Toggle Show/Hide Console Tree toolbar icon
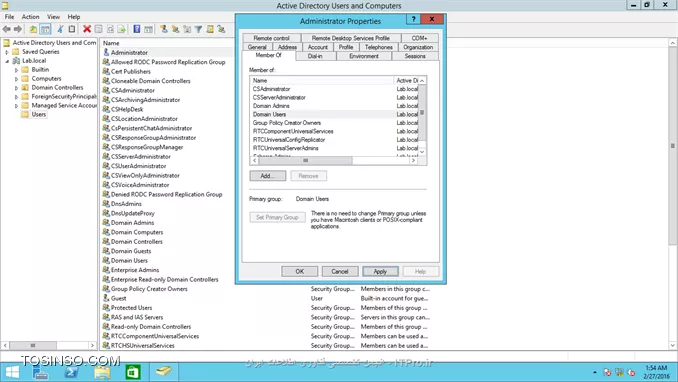Viewport: 678px width, 382px height. tap(45, 29)
